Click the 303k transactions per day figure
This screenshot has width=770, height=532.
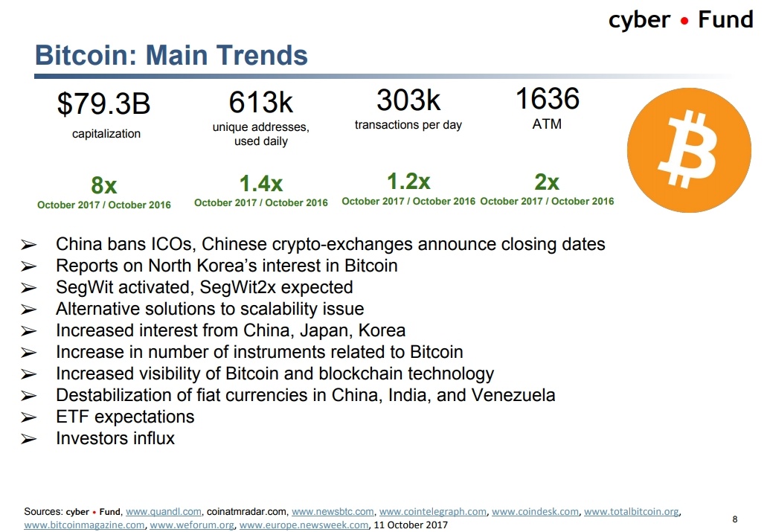(x=408, y=99)
